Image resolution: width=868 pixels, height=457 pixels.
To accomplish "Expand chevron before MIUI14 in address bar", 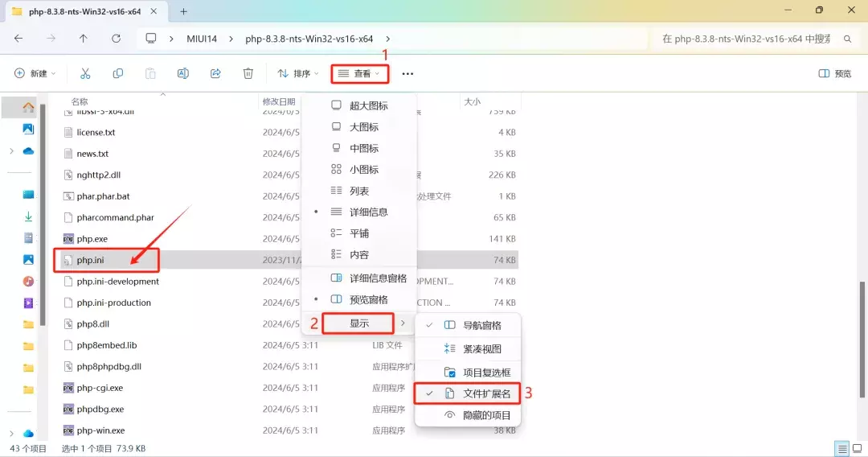I will tap(172, 39).
